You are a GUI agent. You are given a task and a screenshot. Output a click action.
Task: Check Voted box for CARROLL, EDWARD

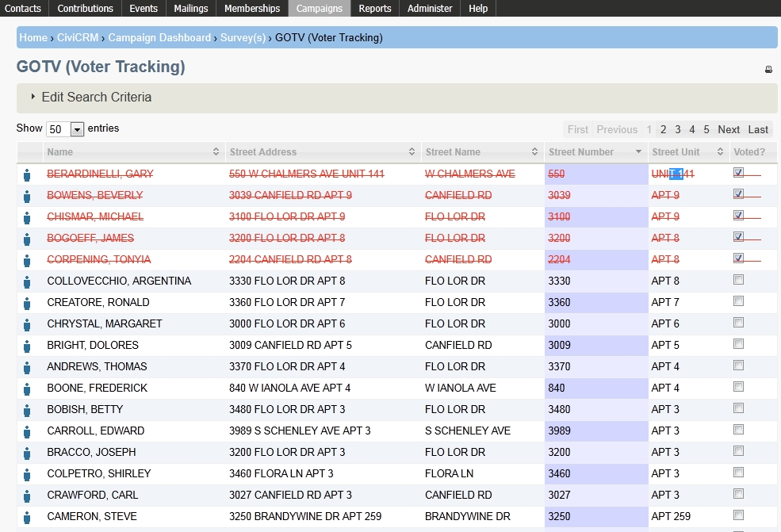[x=738, y=430]
